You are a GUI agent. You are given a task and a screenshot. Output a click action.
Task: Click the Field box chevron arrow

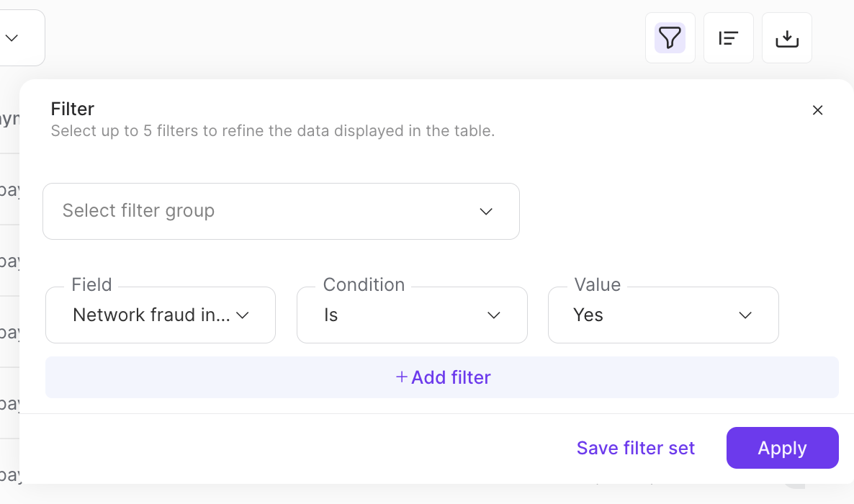pos(243,315)
